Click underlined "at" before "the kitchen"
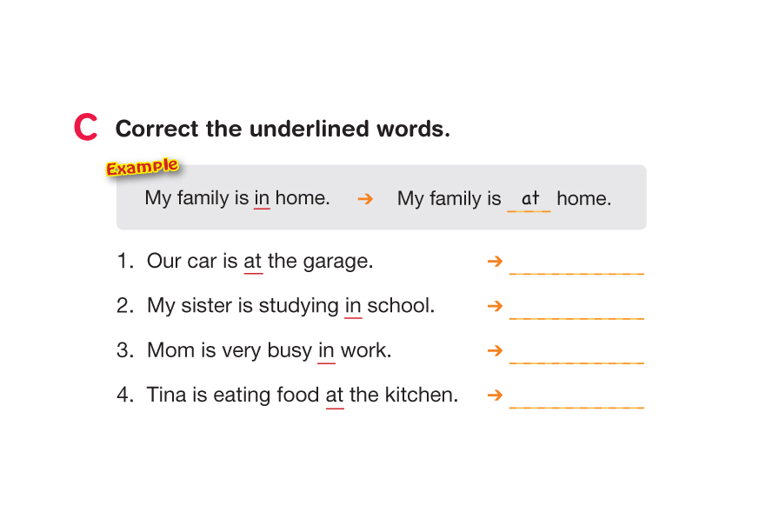 (x=335, y=396)
